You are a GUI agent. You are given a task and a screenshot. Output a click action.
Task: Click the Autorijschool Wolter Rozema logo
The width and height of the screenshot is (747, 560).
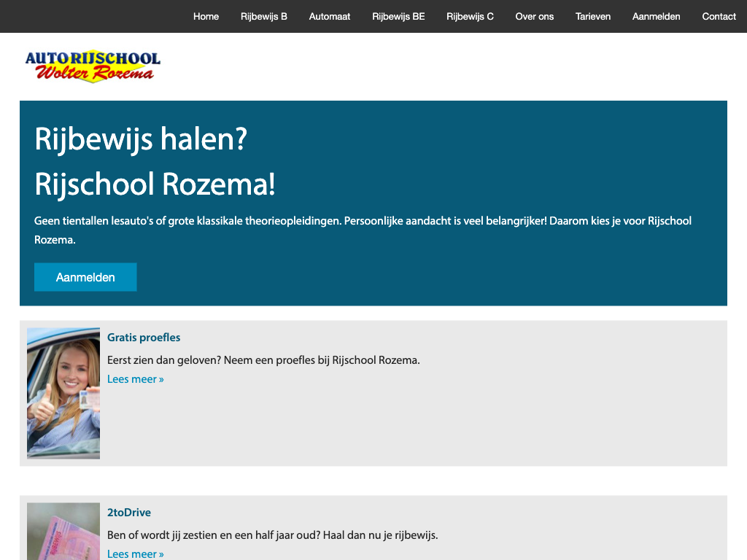tap(93, 66)
